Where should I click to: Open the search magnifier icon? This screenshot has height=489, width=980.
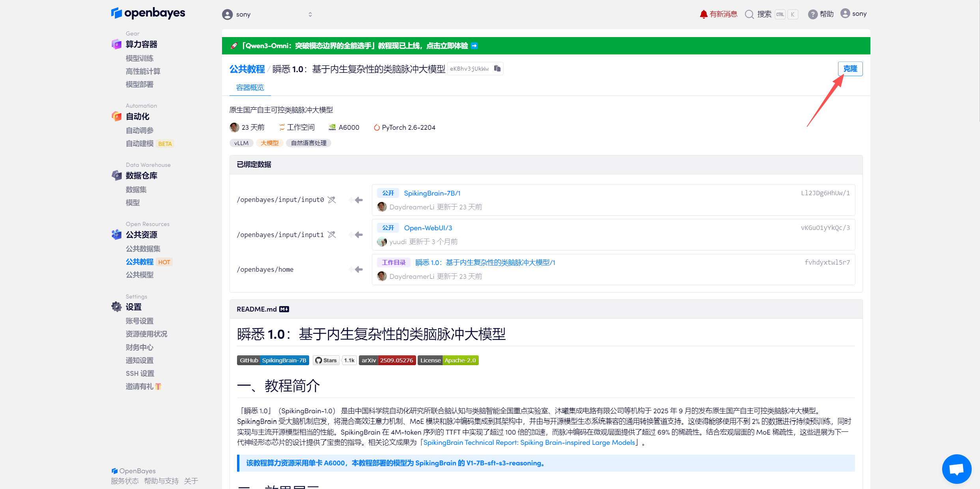point(749,14)
